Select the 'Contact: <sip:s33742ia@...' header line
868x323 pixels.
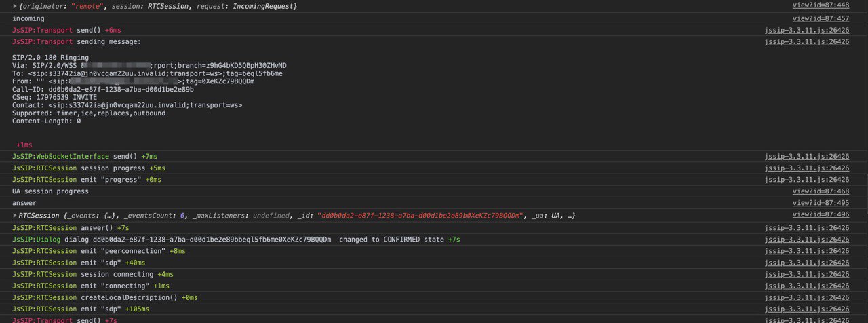pos(127,105)
